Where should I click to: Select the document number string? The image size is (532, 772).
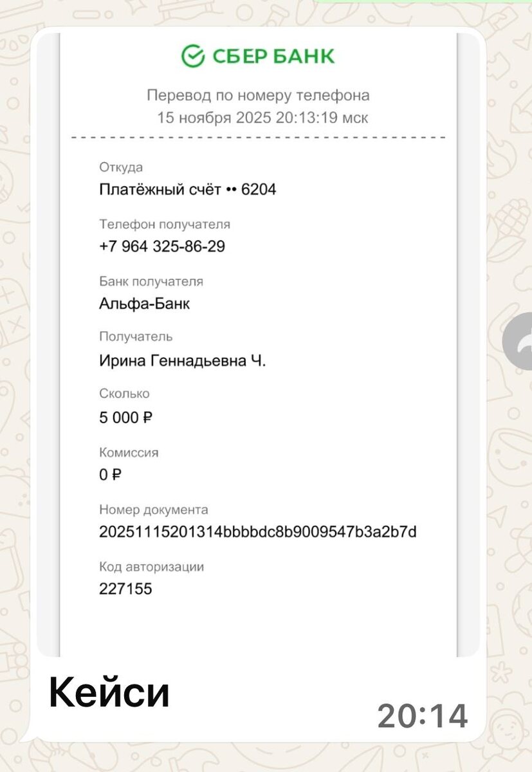(x=258, y=532)
